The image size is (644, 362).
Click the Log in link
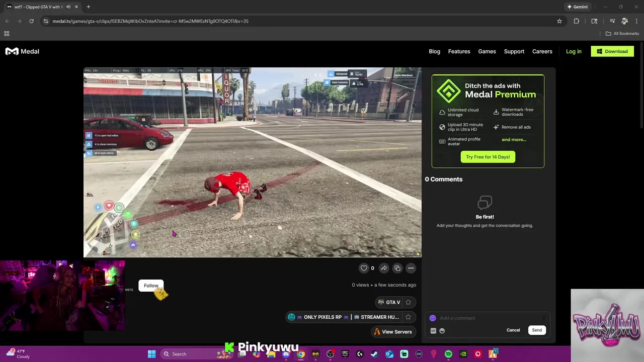574,51
